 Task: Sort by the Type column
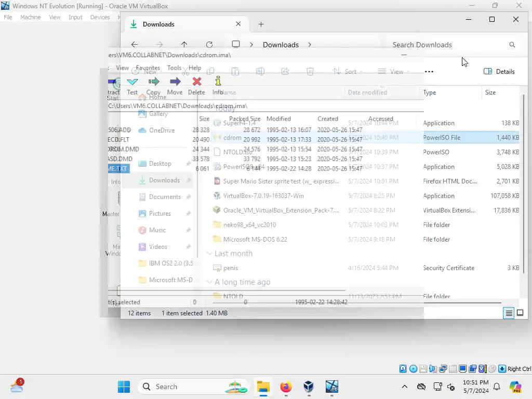tap(430, 92)
